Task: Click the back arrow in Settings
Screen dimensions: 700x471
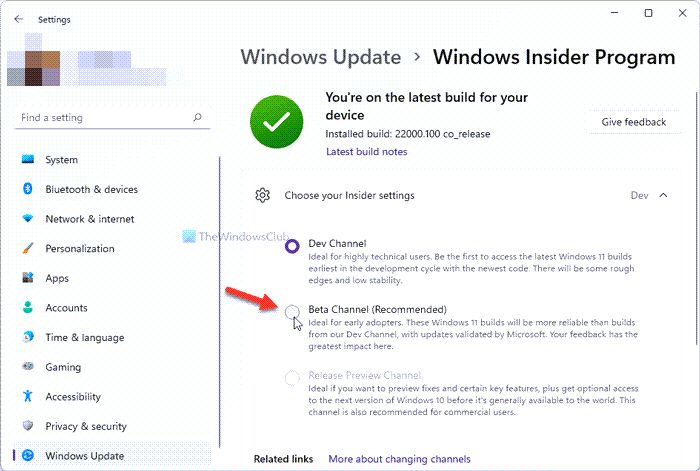Action: 18,19
